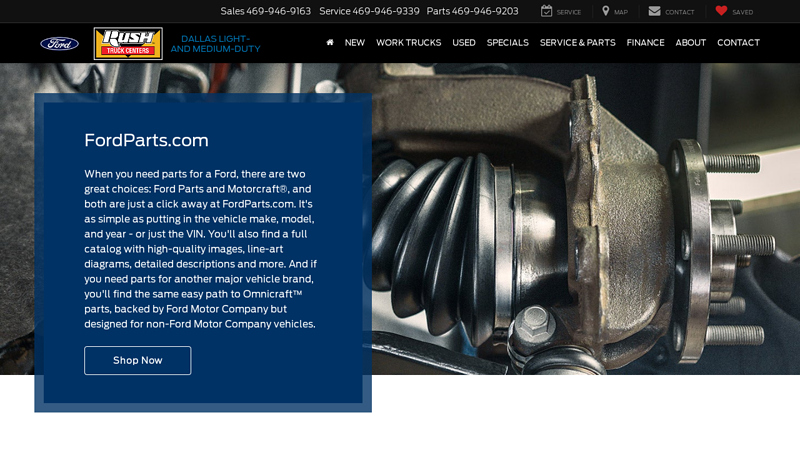The image size is (800, 450).
Task: Click the Shop Now button
Action: pos(138,360)
